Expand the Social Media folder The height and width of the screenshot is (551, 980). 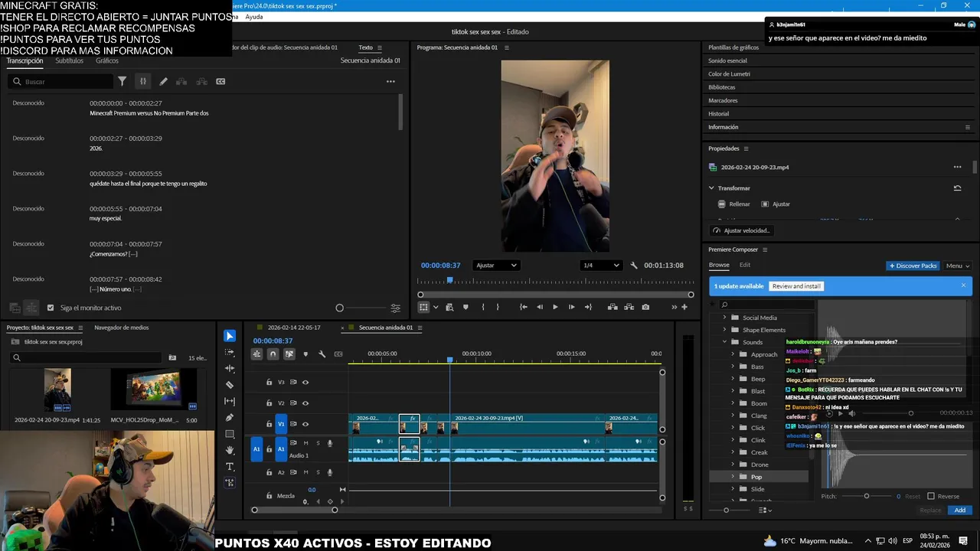point(724,318)
